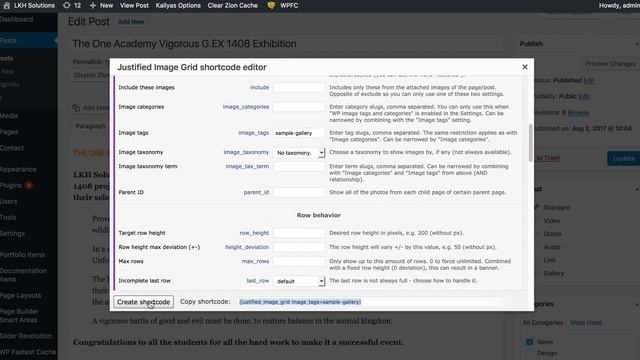The image size is (640, 360).
Task: Click the include parameter link
Action: pyautogui.click(x=260, y=87)
